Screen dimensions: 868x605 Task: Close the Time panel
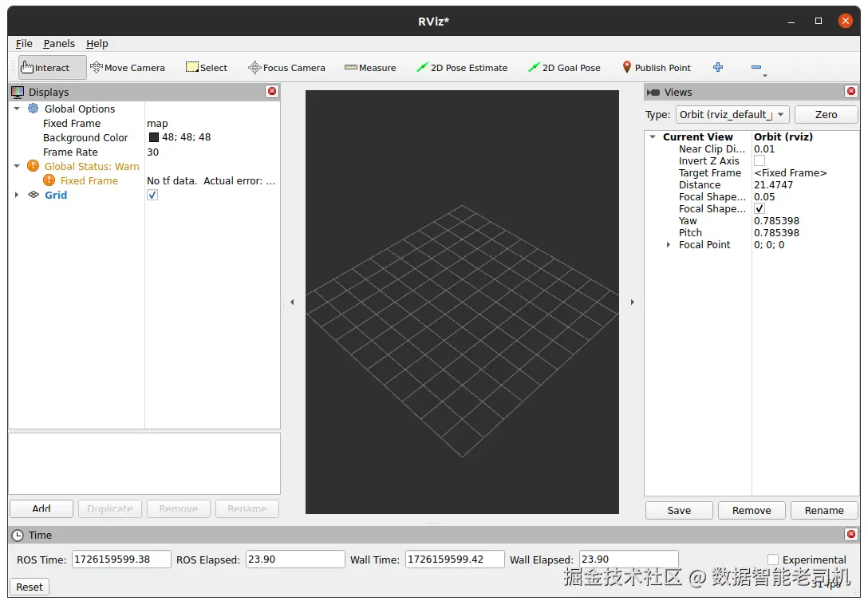click(x=851, y=534)
